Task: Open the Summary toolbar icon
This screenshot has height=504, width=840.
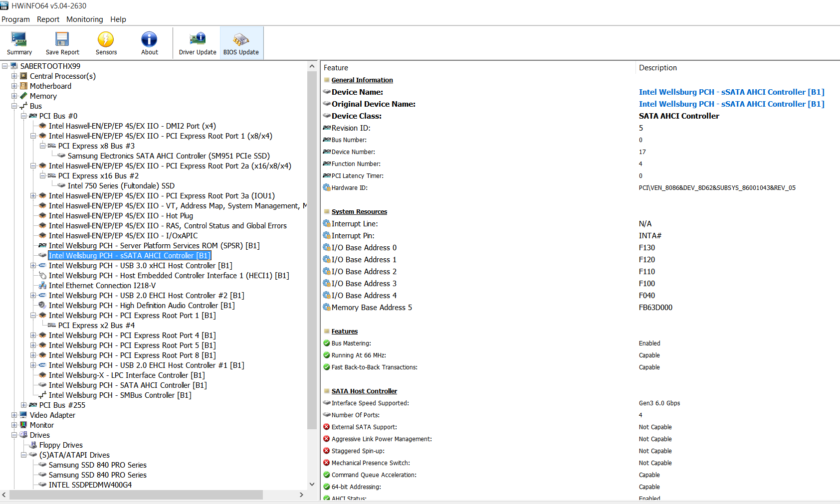Action: click(19, 39)
